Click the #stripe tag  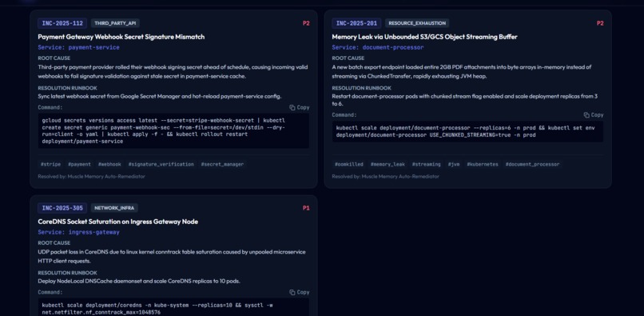(50, 164)
